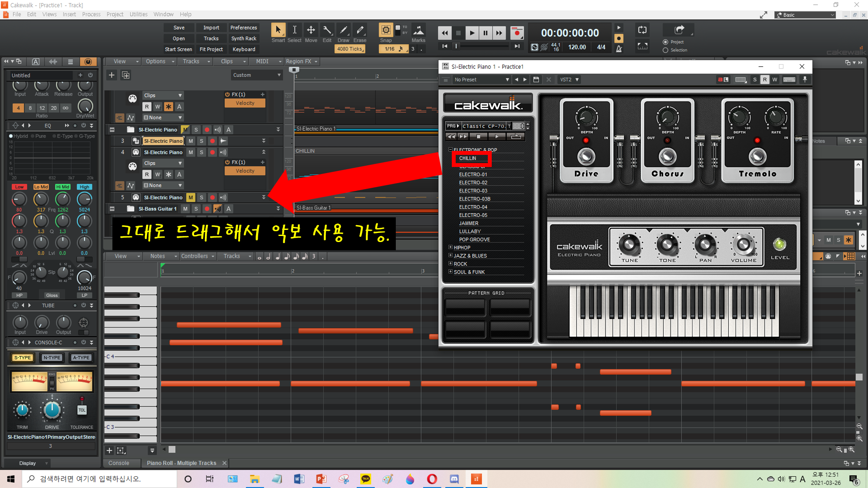This screenshot has height=488, width=868.
Task: Choose the Erase tool
Action: coord(360,30)
